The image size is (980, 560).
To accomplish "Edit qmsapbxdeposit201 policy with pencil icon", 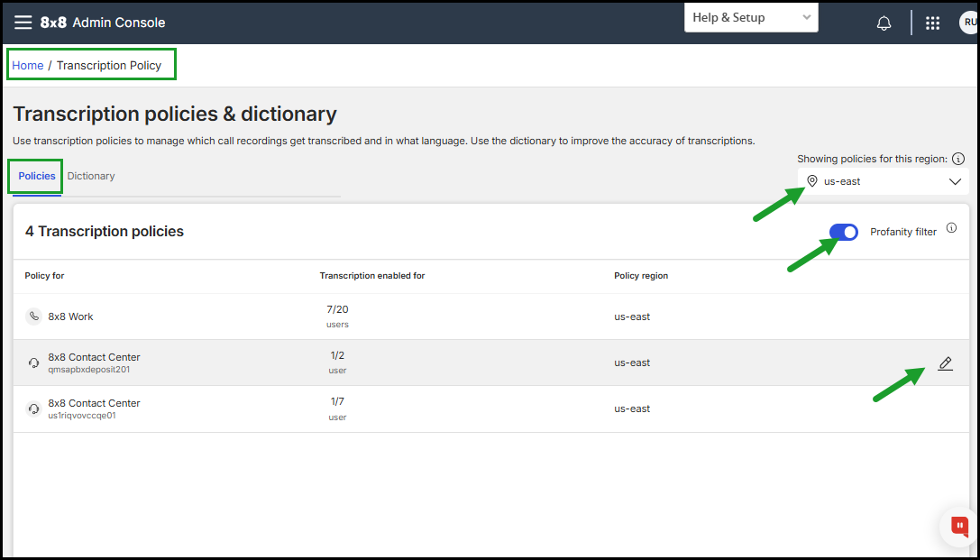I will point(946,363).
